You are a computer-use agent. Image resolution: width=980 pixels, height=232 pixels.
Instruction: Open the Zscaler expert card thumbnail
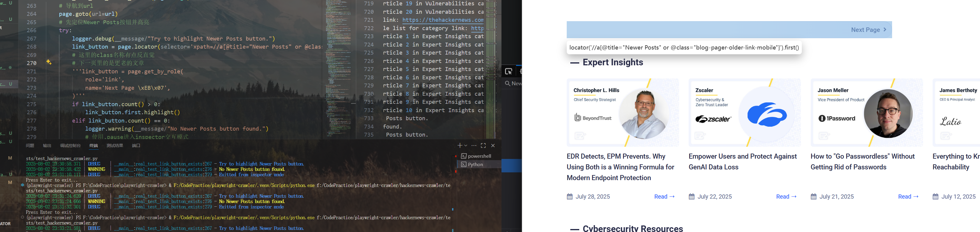click(745, 113)
